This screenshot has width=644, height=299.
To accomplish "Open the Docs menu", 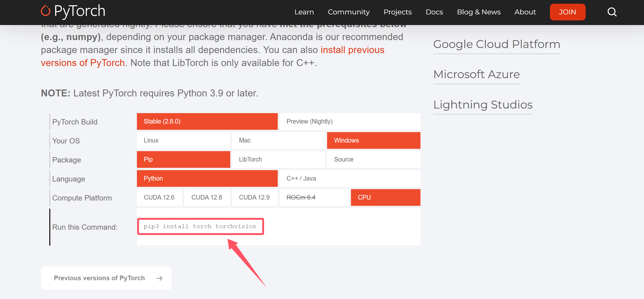I will point(434,12).
